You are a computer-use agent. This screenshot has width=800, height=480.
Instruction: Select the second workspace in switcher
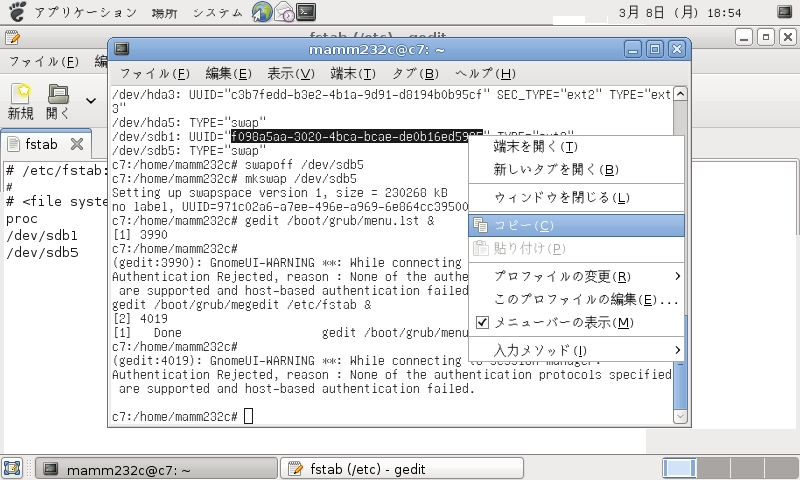coord(713,468)
